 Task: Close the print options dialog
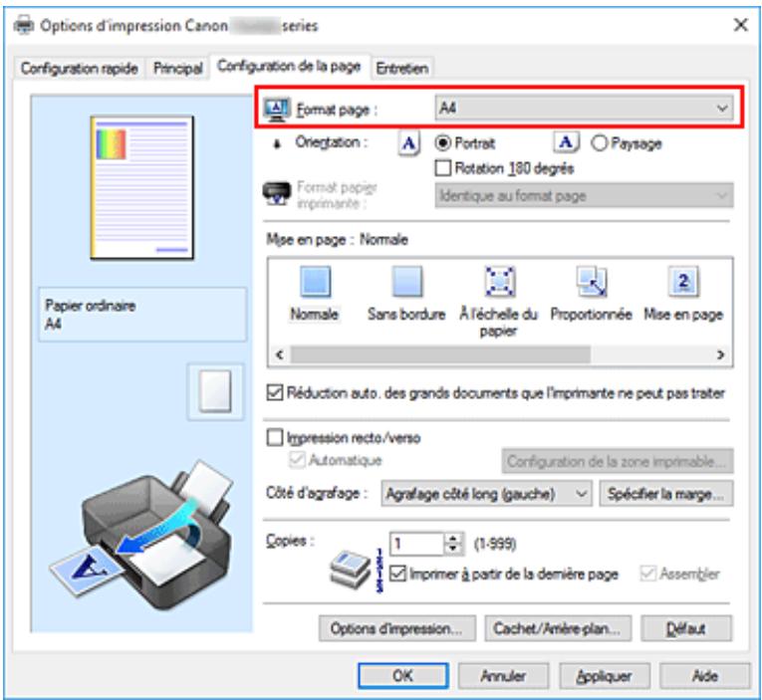(x=741, y=25)
